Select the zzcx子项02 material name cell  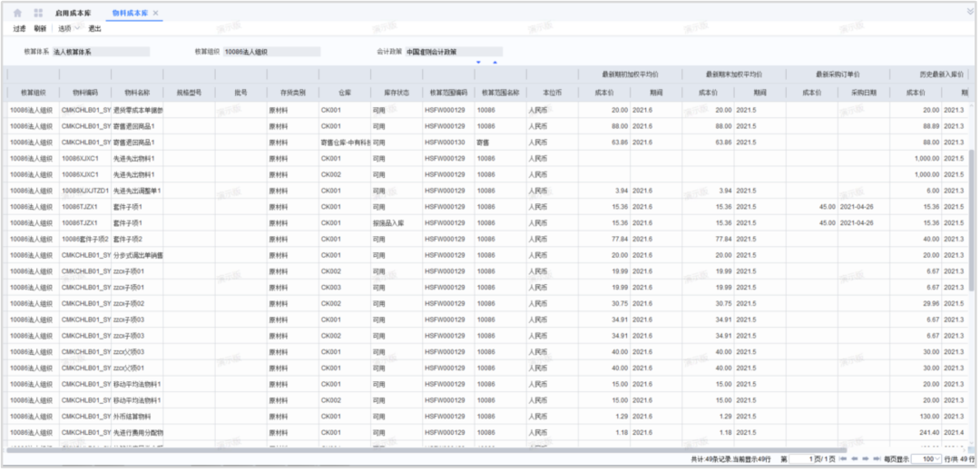[x=137, y=304]
